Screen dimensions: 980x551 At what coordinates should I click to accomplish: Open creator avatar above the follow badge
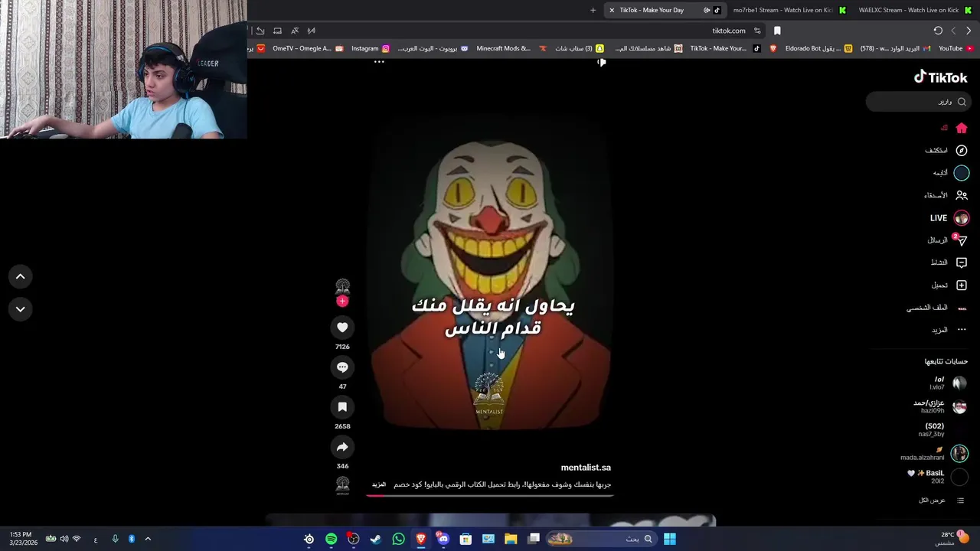point(342,287)
